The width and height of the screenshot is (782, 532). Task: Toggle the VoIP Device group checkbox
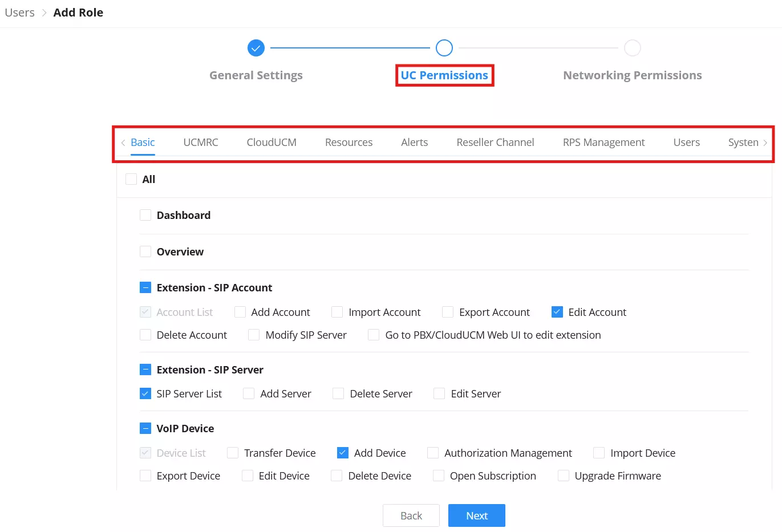tap(145, 428)
